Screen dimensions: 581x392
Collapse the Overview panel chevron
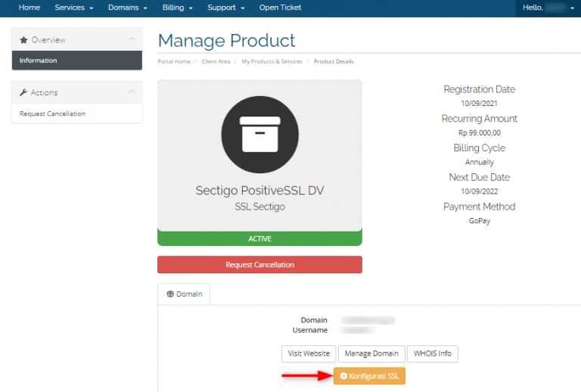pos(132,39)
